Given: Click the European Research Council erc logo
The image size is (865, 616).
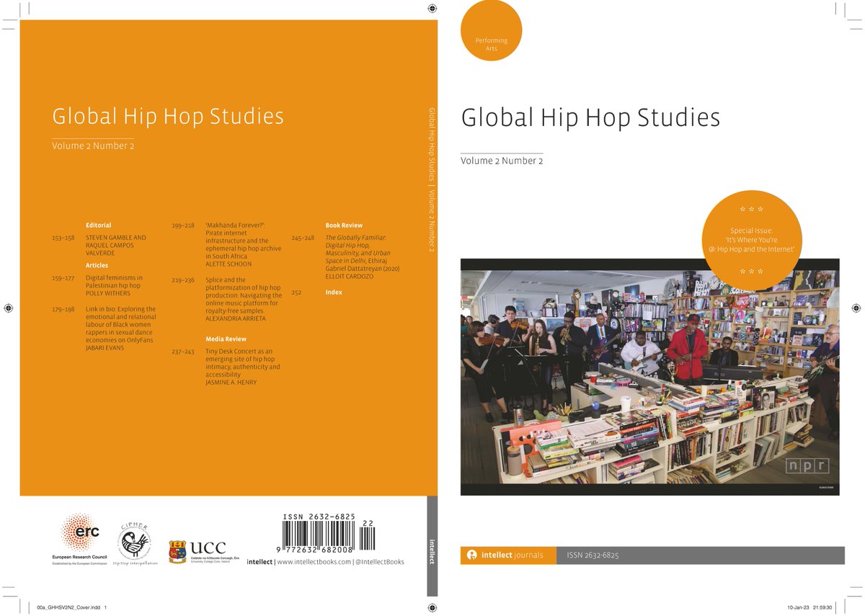Looking at the screenshot, I should point(81,539).
